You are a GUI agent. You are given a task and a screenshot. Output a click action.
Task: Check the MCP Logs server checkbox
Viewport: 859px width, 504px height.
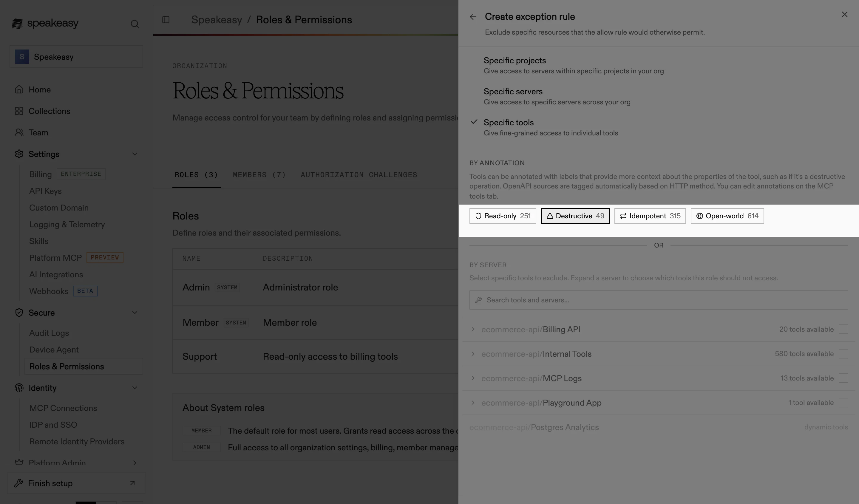(x=843, y=378)
